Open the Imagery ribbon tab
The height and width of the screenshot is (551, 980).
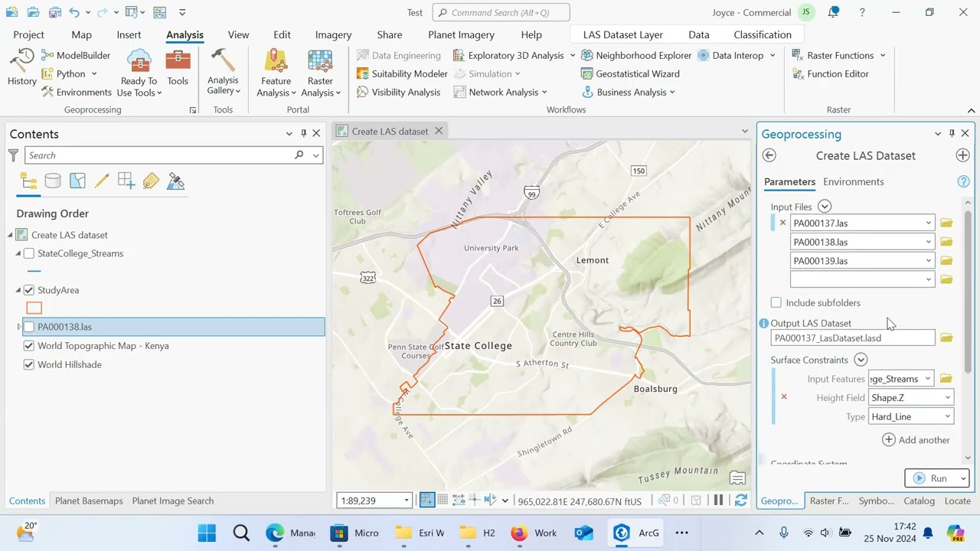click(x=333, y=34)
